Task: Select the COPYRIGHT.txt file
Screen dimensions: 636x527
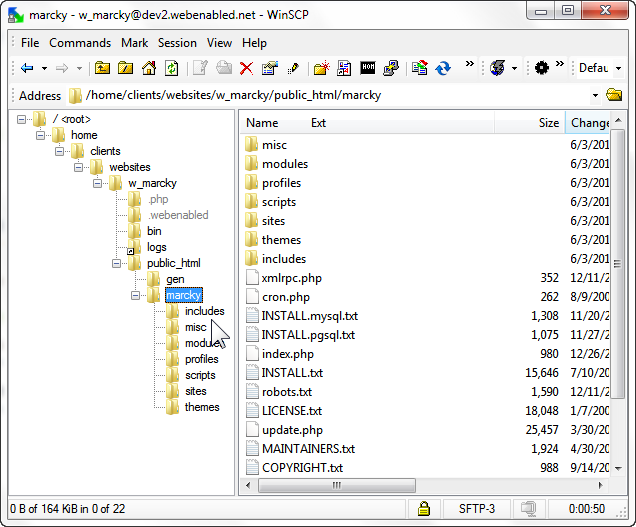Action: click(302, 468)
